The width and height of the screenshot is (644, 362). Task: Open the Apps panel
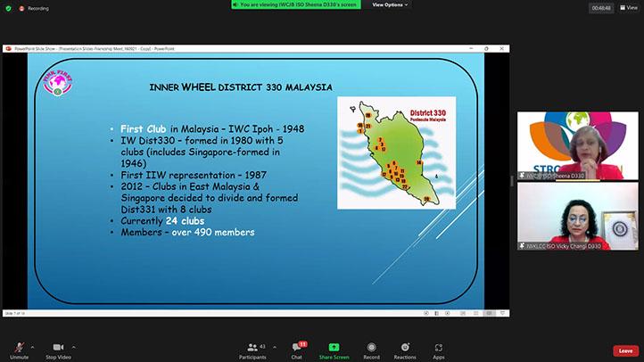coord(439,349)
